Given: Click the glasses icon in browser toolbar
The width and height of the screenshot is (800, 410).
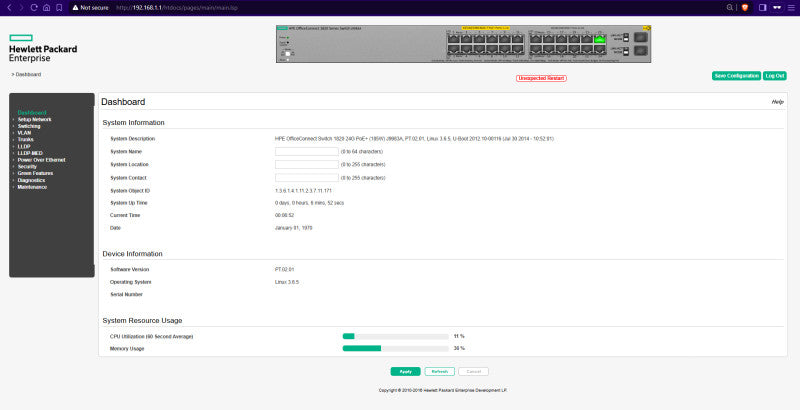Looking at the screenshot, I should pos(777,8).
